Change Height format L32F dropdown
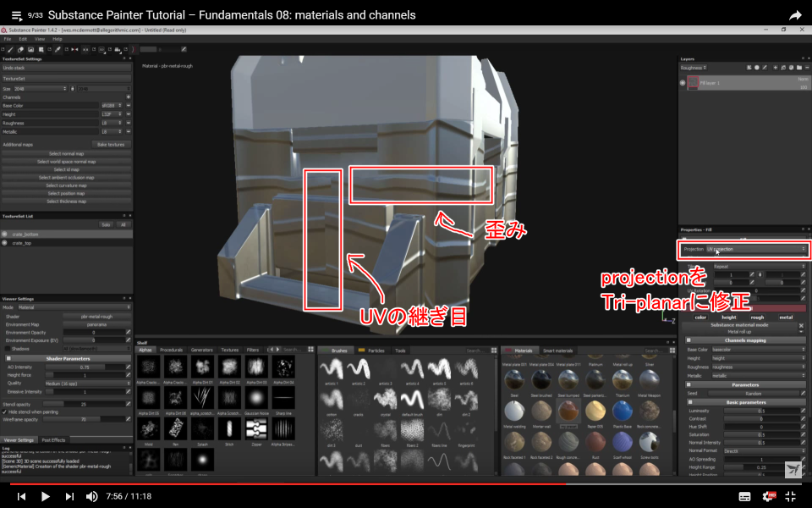Viewport: 812px width, 508px height. coord(112,114)
